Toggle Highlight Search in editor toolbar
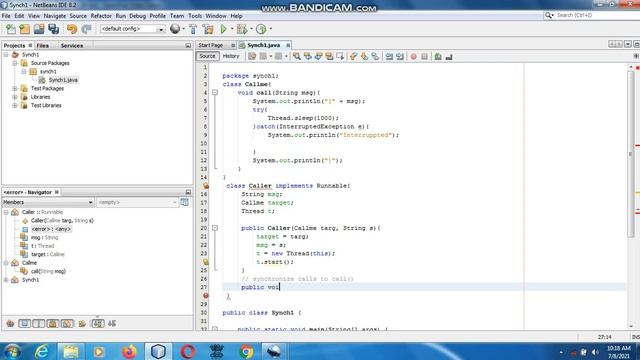This screenshot has width=640, height=360. click(329, 56)
